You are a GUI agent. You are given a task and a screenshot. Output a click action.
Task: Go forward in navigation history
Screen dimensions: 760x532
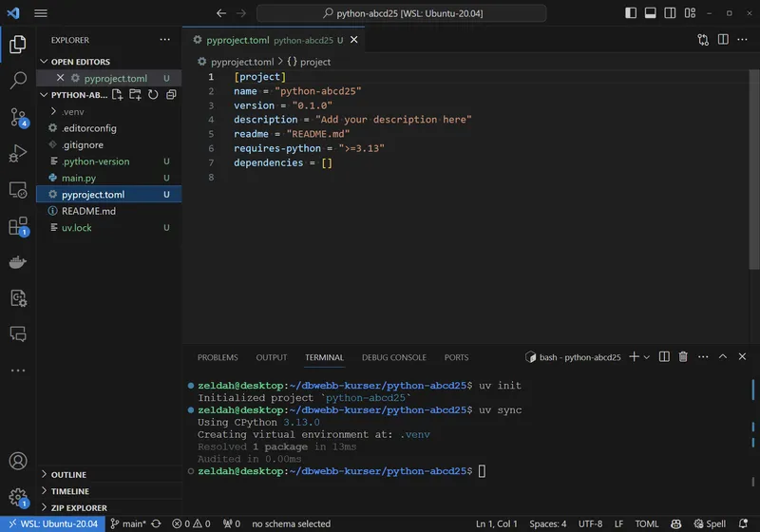tap(241, 13)
